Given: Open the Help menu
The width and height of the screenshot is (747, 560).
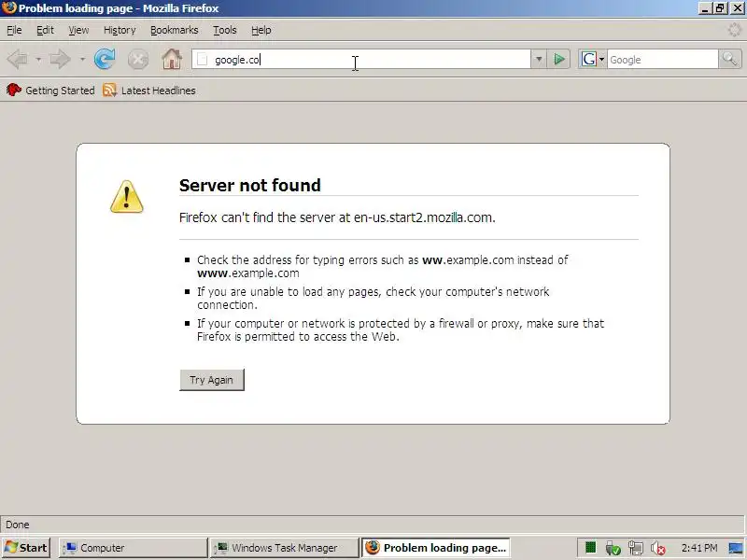Looking at the screenshot, I should [261, 30].
